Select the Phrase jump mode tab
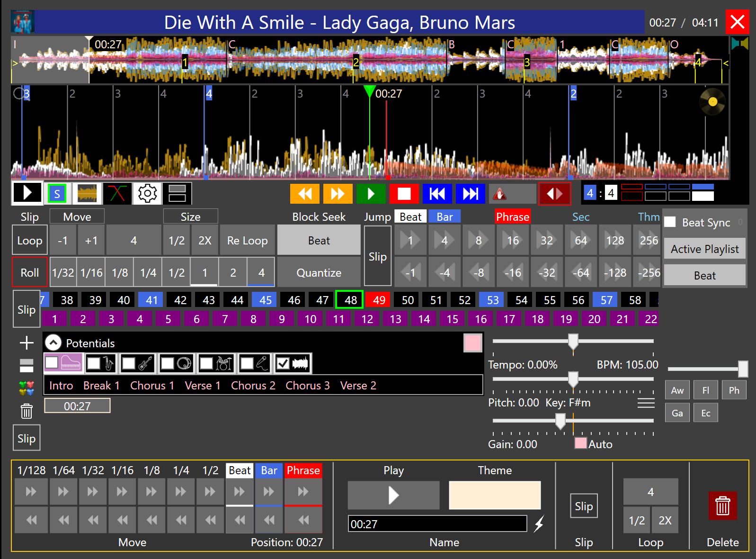This screenshot has width=756, height=559. coord(513,216)
